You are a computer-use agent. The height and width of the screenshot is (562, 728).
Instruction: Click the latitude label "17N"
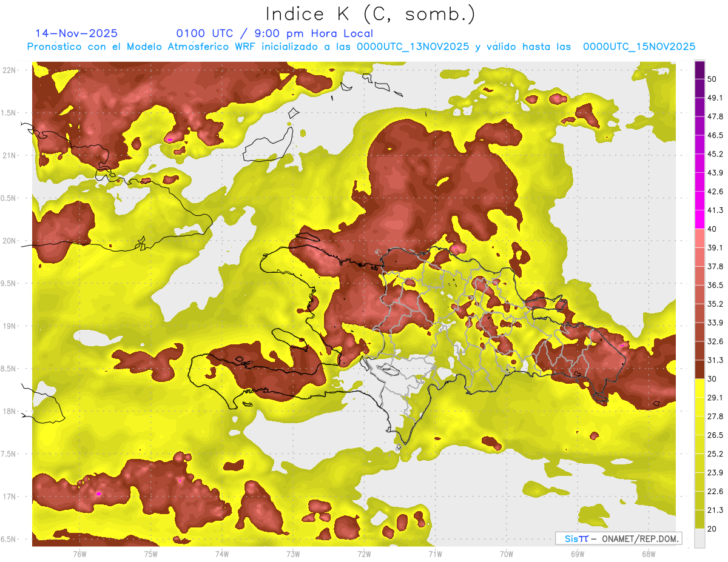pyautogui.click(x=9, y=497)
